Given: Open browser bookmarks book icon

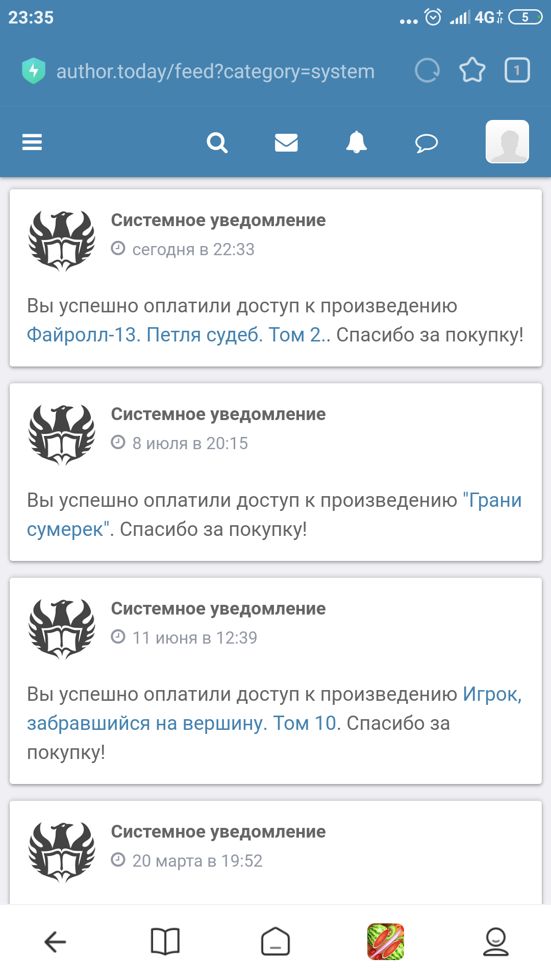Looking at the screenshot, I should (x=165, y=942).
